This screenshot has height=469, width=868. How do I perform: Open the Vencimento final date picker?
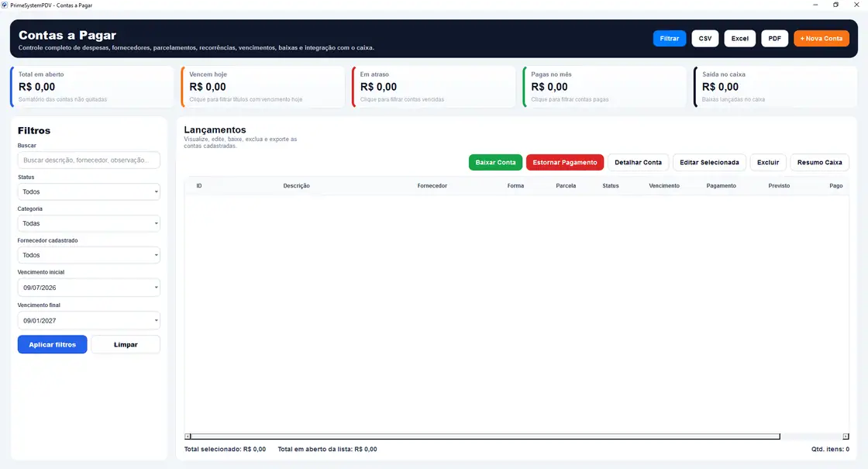[88, 320]
